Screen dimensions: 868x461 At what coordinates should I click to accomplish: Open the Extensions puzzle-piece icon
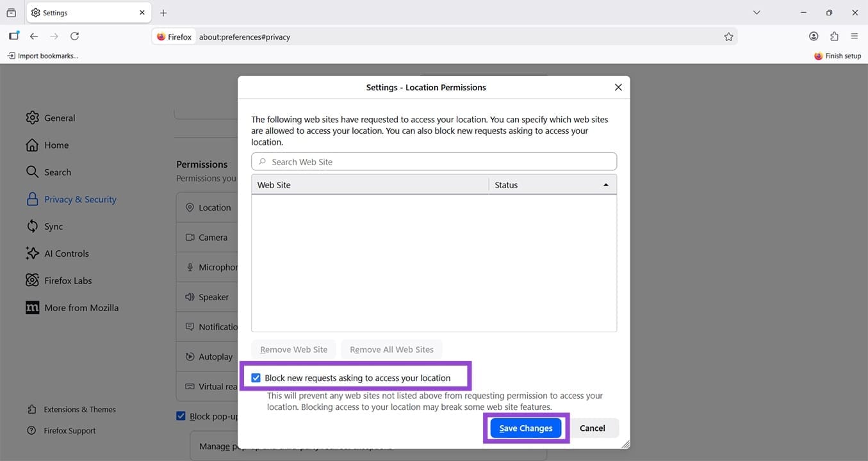click(834, 36)
